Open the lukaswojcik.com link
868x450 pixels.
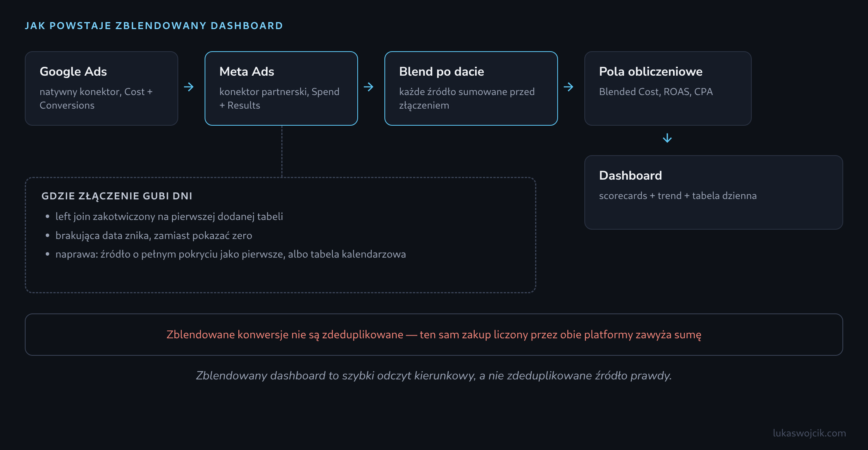[x=809, y=433]
